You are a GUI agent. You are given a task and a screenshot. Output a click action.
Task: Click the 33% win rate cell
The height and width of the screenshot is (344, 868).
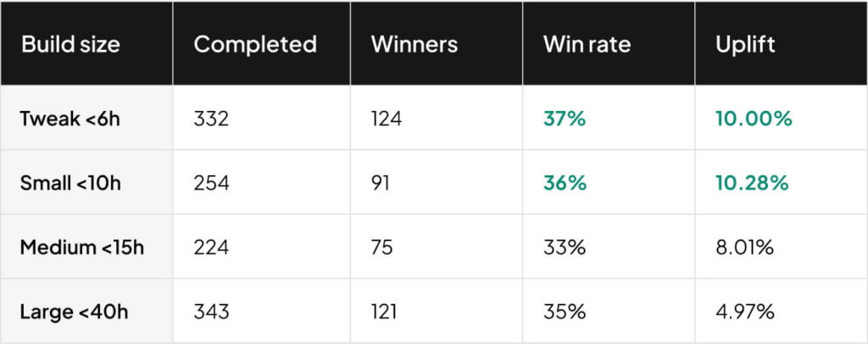point(565,247)
